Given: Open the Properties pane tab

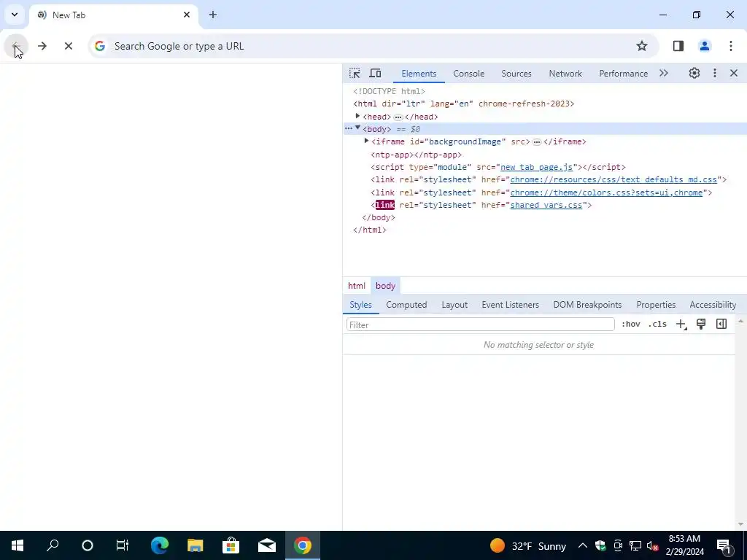Looking at the screenshot, I should [656, 305].
